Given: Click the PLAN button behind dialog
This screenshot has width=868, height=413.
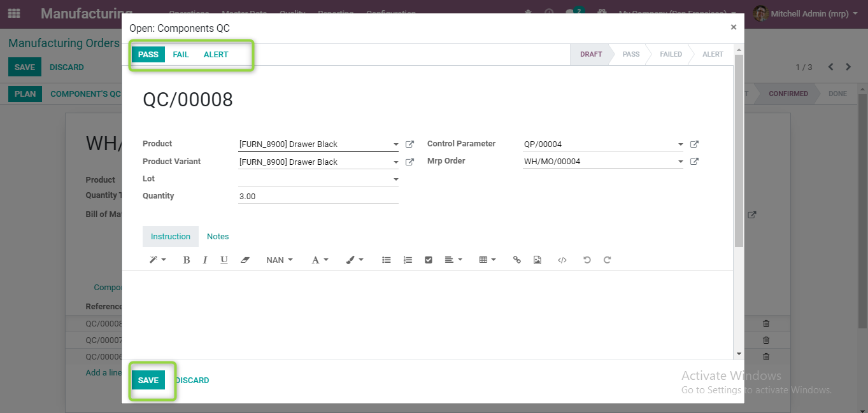Looking at the screenshot, I should pos(25,94).
